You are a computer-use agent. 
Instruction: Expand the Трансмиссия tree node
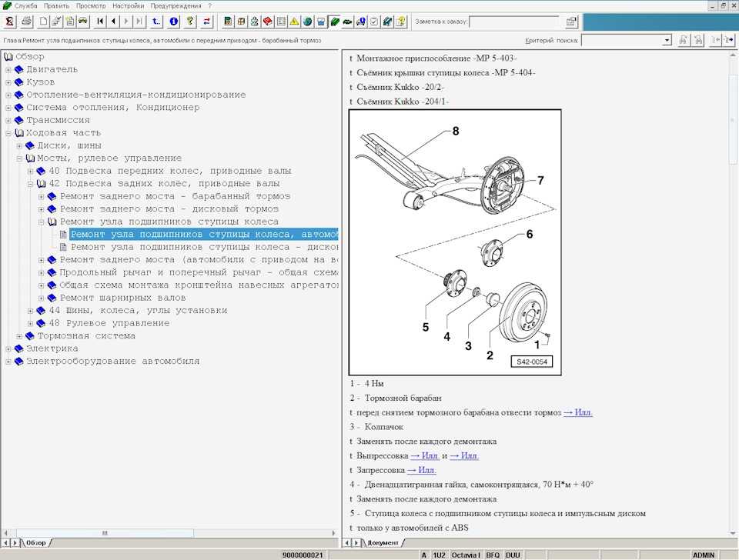8,121
